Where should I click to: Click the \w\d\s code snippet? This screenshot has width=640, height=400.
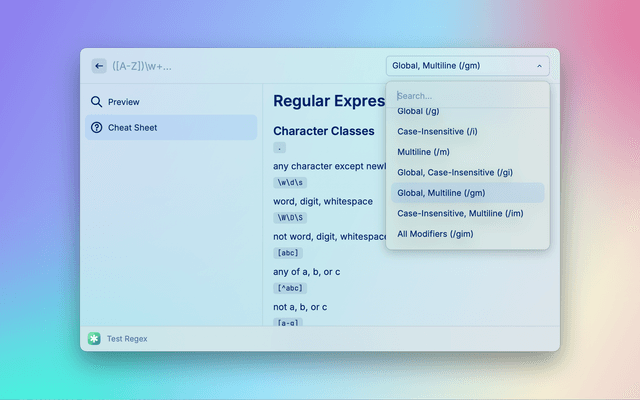point(290,183)
